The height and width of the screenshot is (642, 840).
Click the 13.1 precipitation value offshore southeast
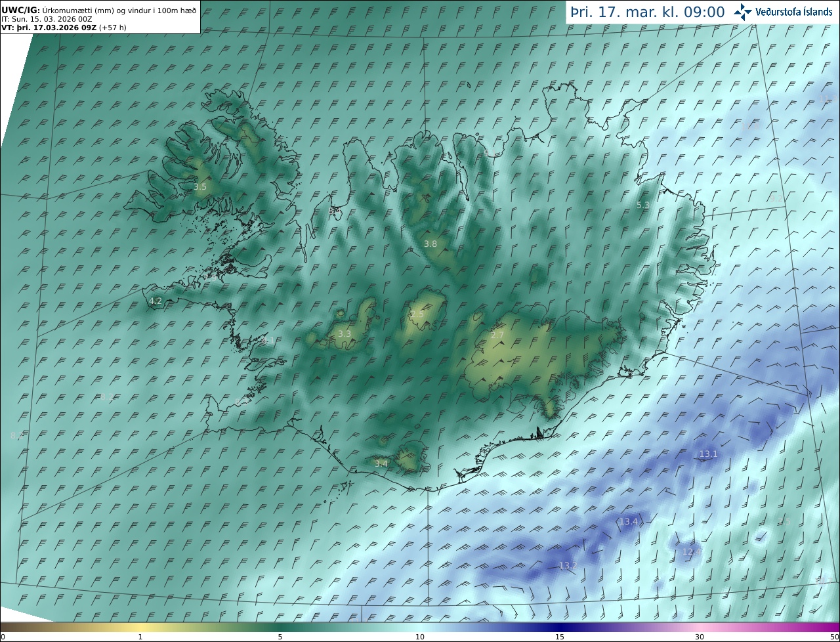click(x=708, y=454)
